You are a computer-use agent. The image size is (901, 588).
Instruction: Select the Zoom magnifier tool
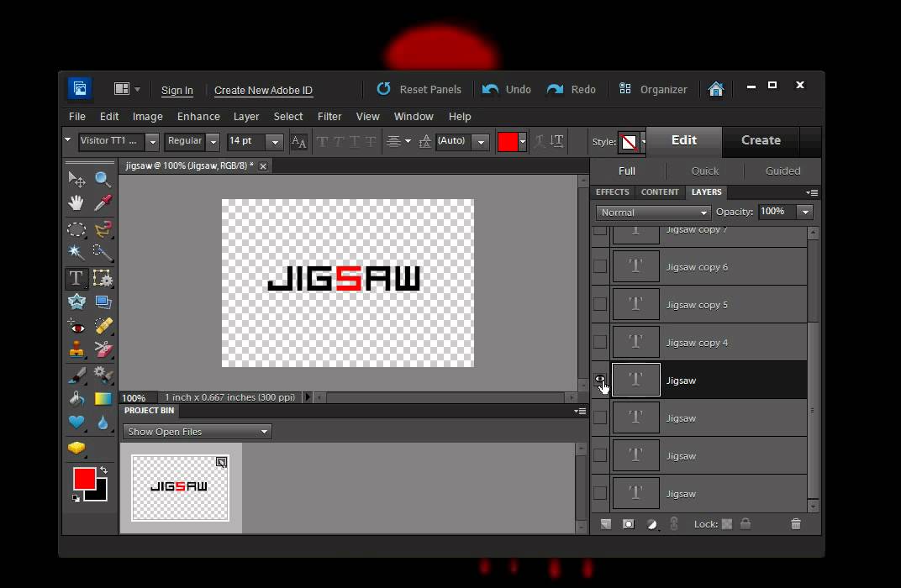click(x=103, y=180)
